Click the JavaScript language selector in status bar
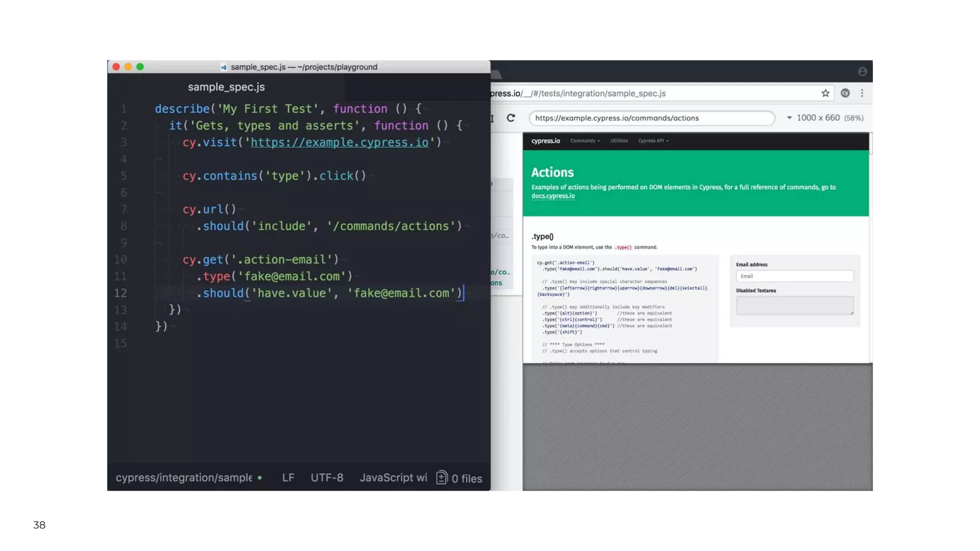 click(x=393, y=477)
